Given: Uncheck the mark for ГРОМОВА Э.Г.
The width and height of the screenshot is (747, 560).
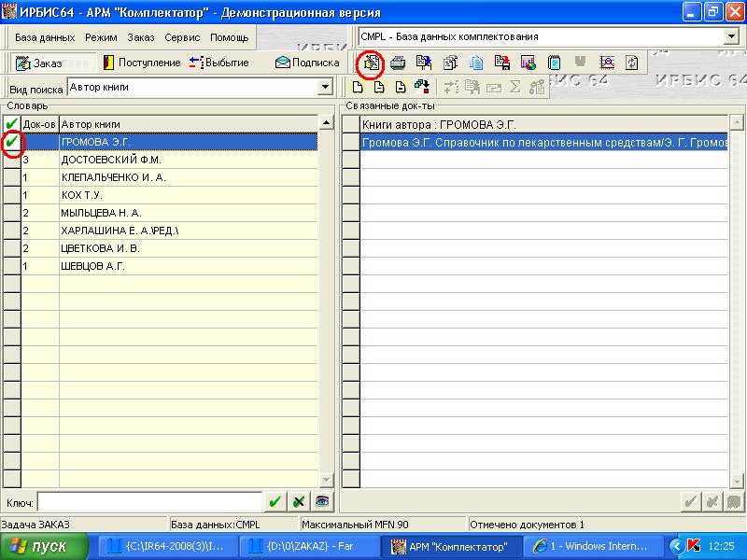Looking at the screenshot, I should click(x=12, y=142).
